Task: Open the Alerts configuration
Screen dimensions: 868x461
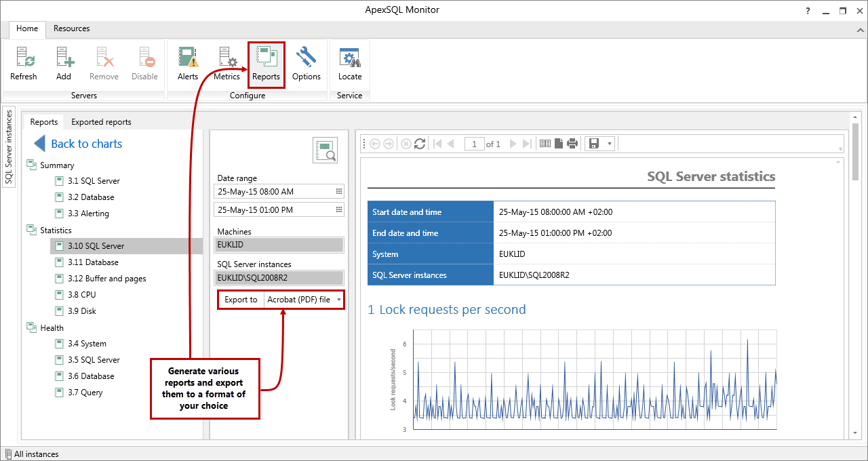Action: point(188,64)
